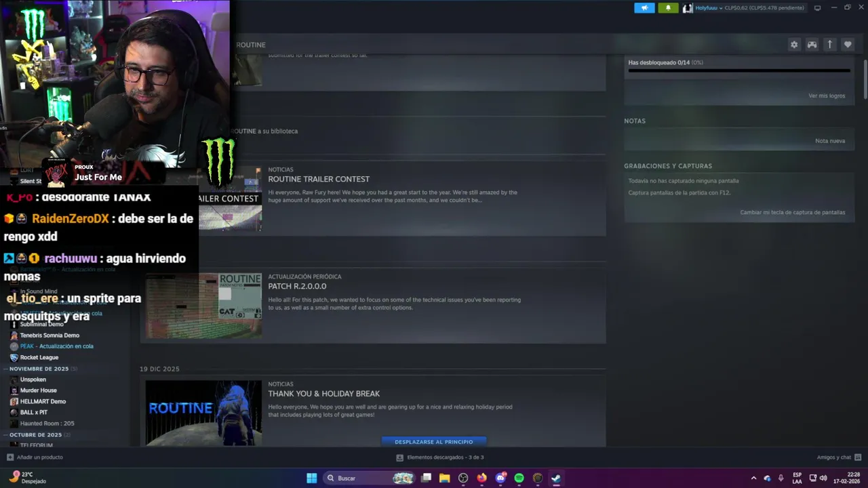
Task: Open OBS Studio from taskbar
Action: (x=463, y=478)
